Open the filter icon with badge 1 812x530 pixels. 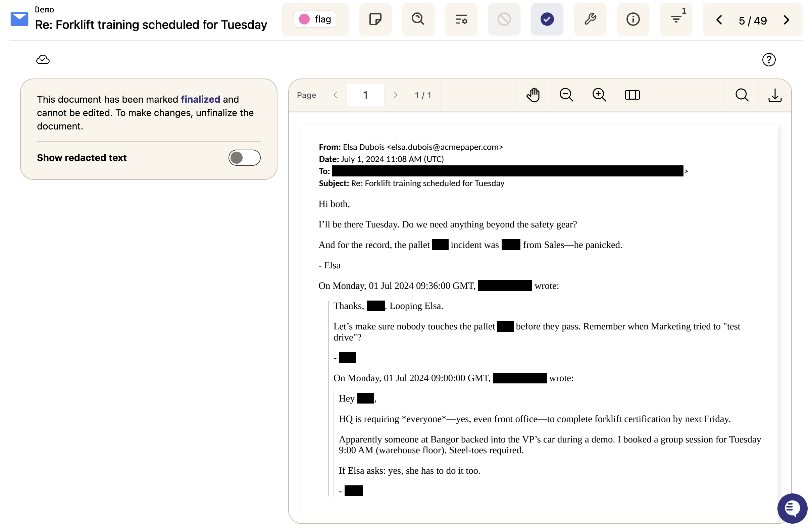(x=676, y=19)
